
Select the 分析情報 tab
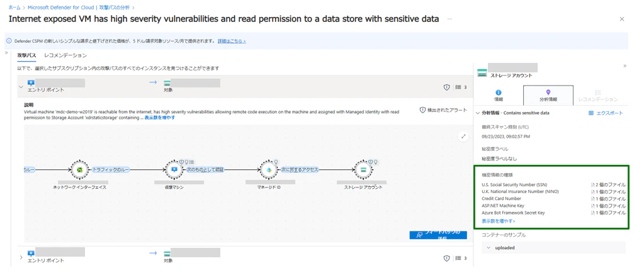(x=548, y=96)
